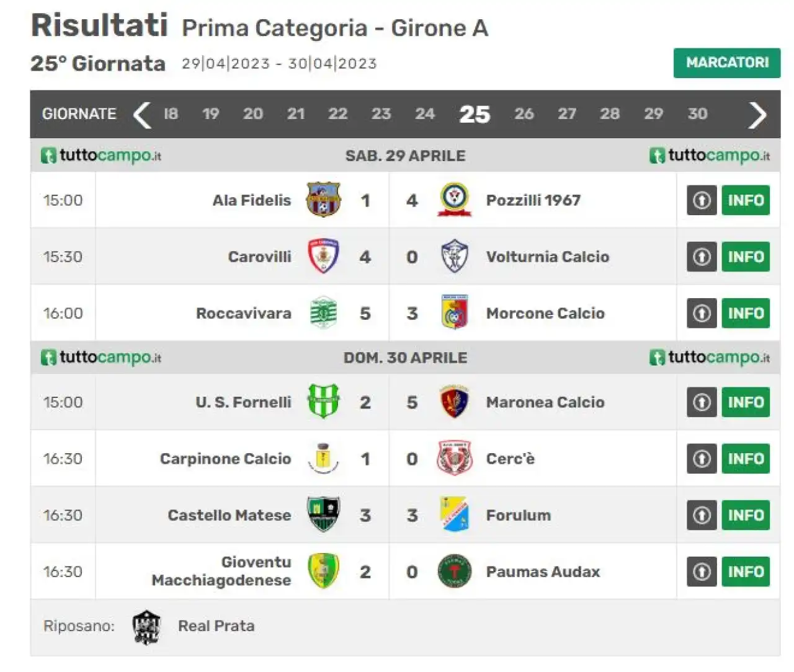Viewport: 794px width, 672px height.
Task: Click the Morcone Calcio team badge
Action: (x=455, y=312)
